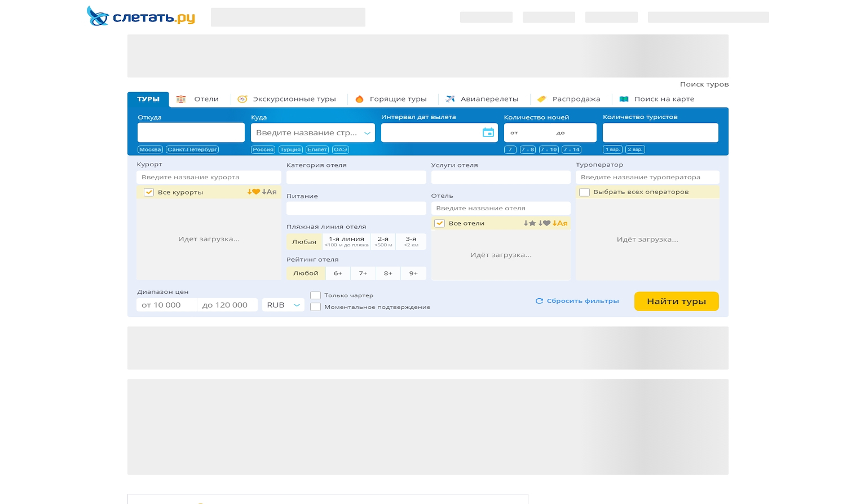This screenshot has width=856, height=504.
Task: Sort hotels by star rating icon
Action: tap(530, 223)
